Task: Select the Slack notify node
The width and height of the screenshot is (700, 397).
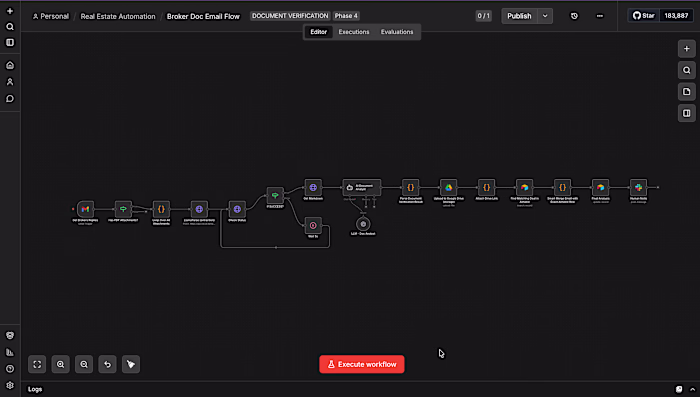Action: [x=638, y=188]
